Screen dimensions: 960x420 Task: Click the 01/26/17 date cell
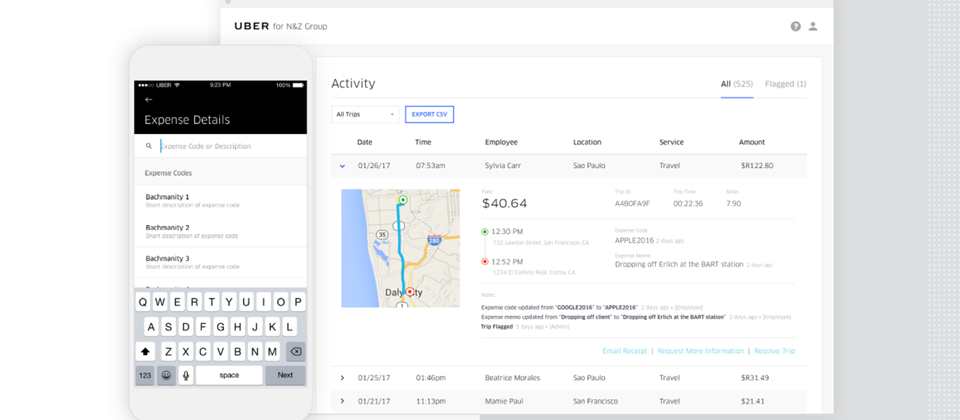(373, 165)
